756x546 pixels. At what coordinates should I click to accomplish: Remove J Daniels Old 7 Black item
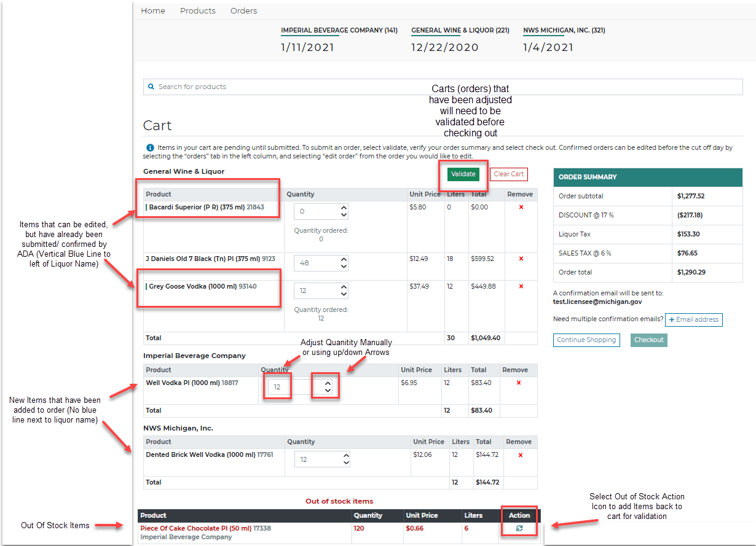coord(521,259)
